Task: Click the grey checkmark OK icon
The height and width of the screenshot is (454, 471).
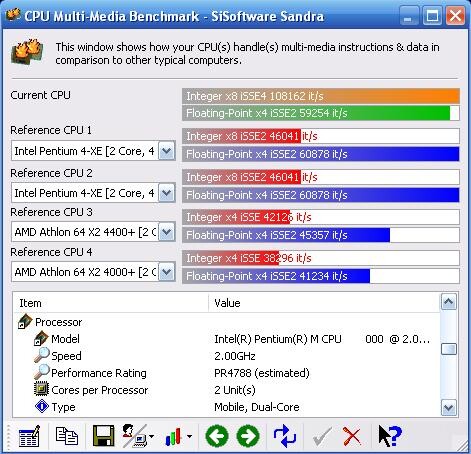Action: point(321,436)
